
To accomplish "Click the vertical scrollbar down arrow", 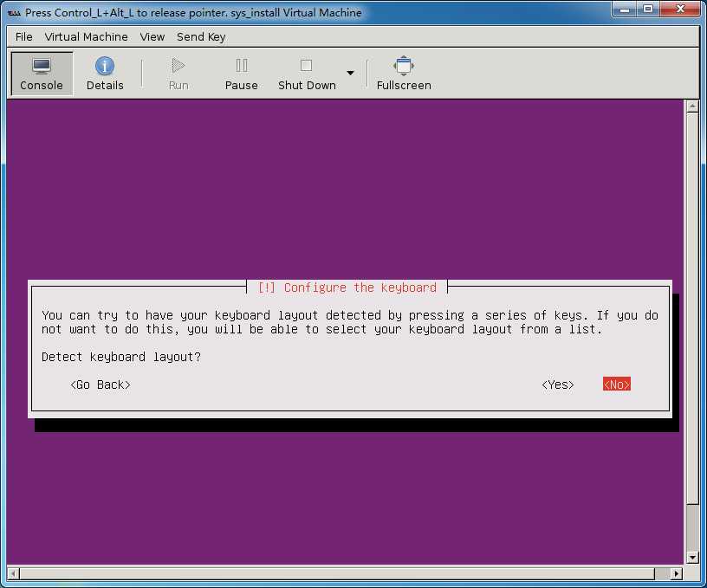I will click(692, 558).
